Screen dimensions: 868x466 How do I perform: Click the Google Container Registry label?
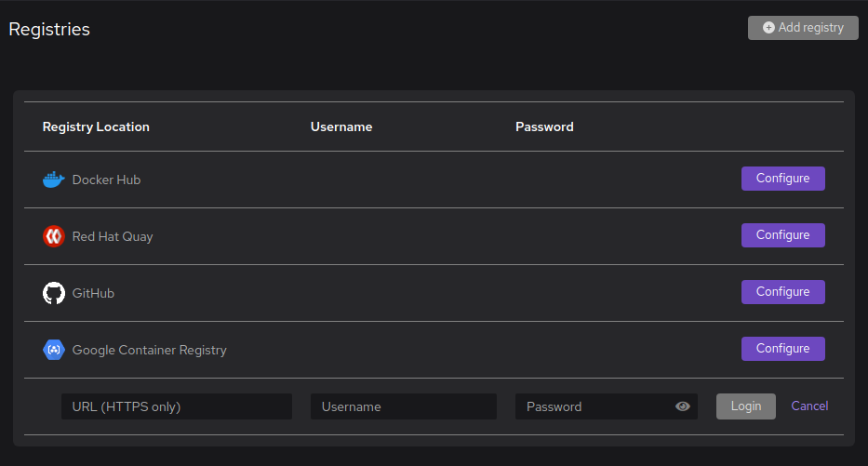(149, 350)
